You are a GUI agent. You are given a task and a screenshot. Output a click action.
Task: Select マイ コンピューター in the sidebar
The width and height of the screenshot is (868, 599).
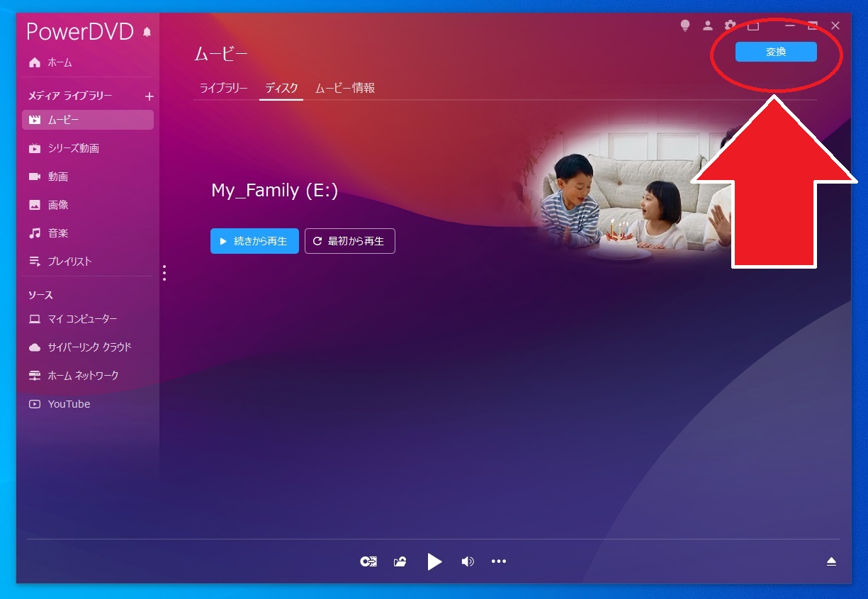[82, 319]
